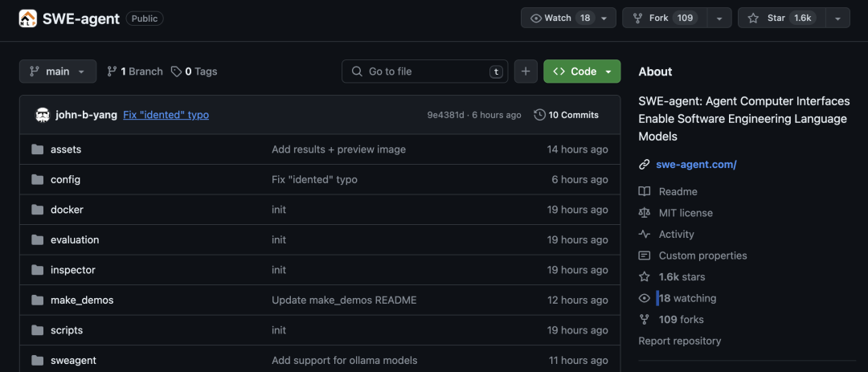Click the plus add file icon

[x=525, y=72]
